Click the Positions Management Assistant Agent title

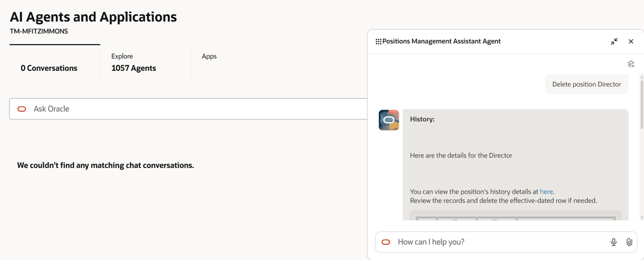(441, 42)
